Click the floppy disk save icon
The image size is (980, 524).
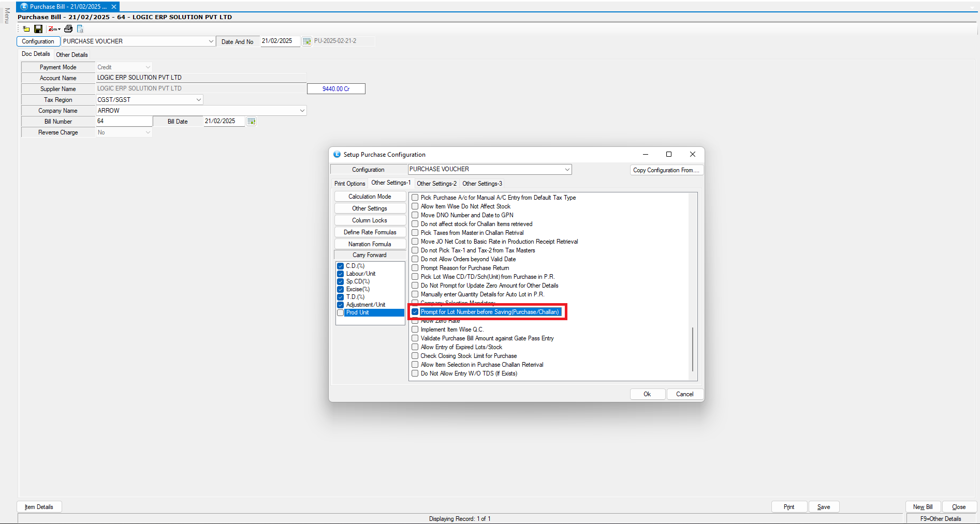[38, 29]
